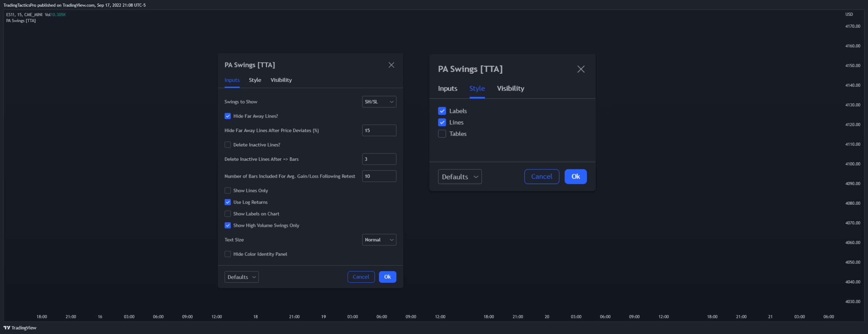Switch to Inputs tab in right dialog
Image resolution: width=868 pixels, height=334 pixels.
(448, 89)
